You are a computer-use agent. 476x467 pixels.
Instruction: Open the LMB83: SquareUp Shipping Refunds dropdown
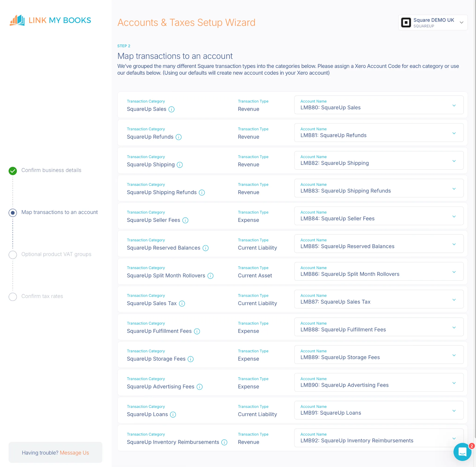click(379, 188)
